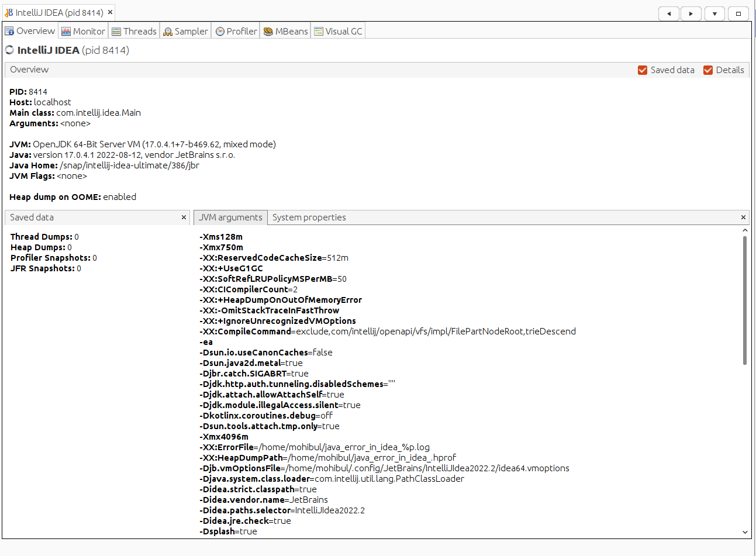Open the Sampler tab
756x556 pixels.
click(x=185, y=31)
